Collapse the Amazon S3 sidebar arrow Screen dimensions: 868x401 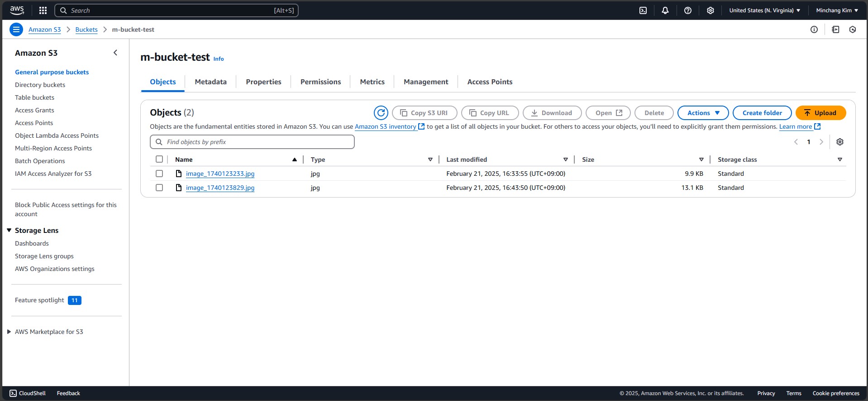(x=115, y=53)
